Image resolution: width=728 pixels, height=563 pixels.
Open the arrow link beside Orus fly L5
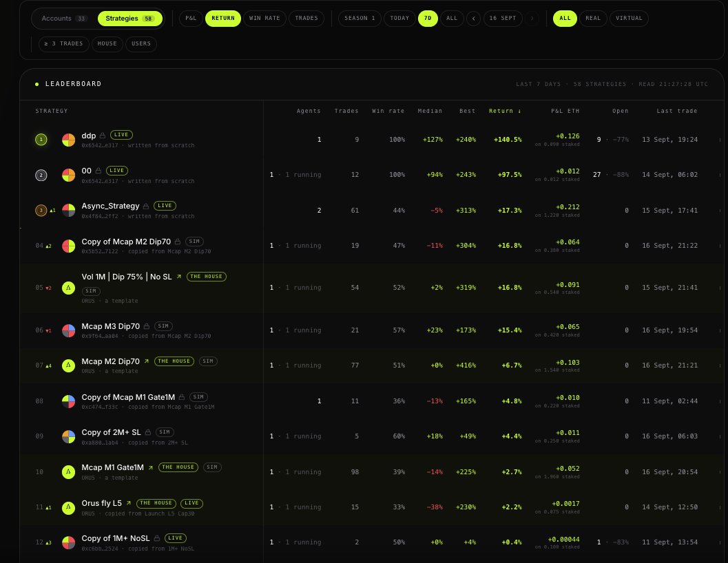tap(129, 503)
